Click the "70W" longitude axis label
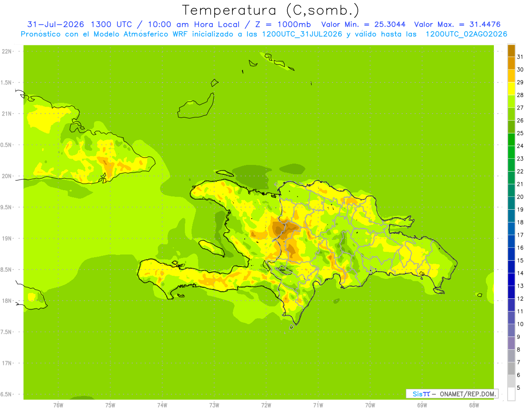This screenshot has width=532, height=411. click(370, 405)
